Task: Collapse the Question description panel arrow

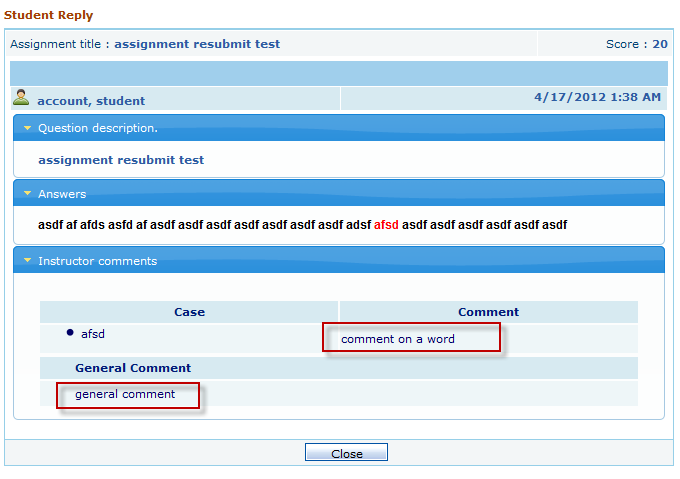Action: 28,128
